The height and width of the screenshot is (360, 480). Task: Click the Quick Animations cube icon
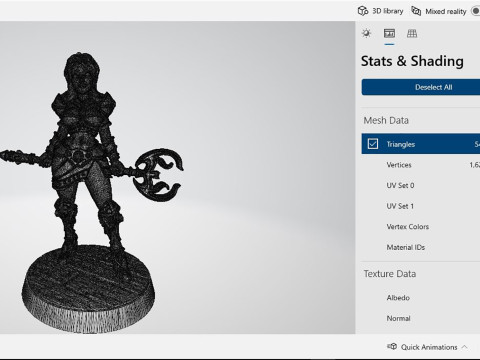[392, 347]
